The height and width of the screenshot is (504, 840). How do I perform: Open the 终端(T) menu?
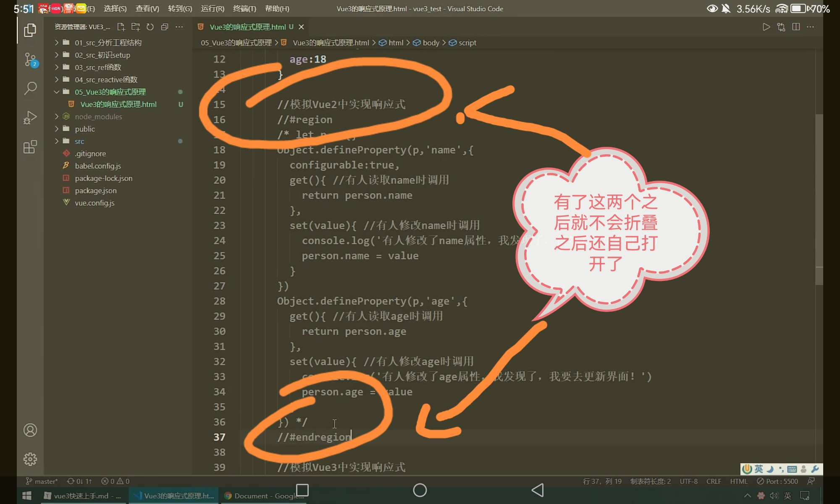(x=244, y=8)
